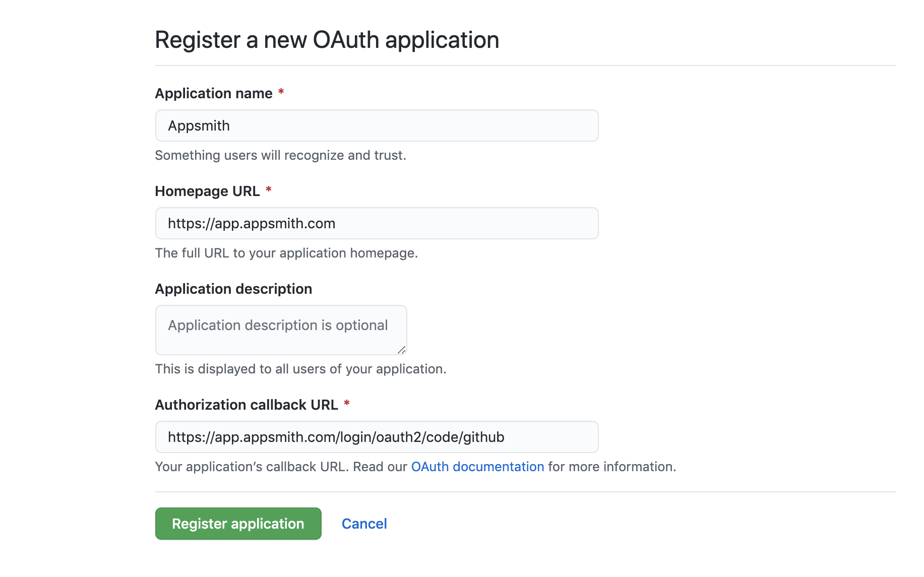This screenshot has width=924, height=577.
Task: Click the asterisk next to Authorization callback URL
Action: [x=347, y=404]
